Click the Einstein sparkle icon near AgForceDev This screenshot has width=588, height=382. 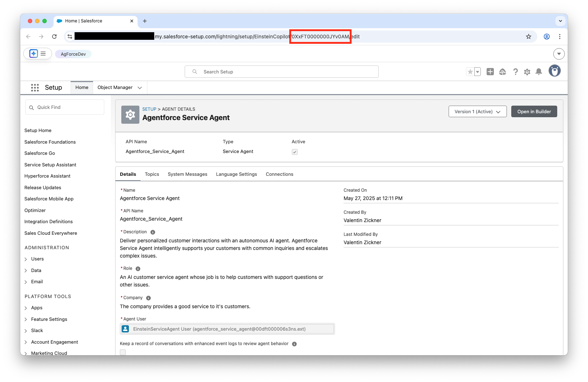(x=33, y=53)
